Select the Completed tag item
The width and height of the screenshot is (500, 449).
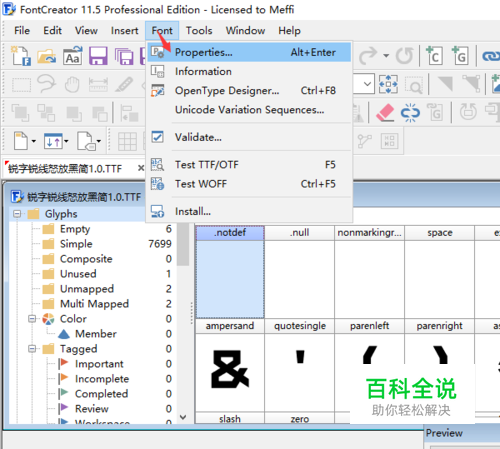[x=101, y=394]
